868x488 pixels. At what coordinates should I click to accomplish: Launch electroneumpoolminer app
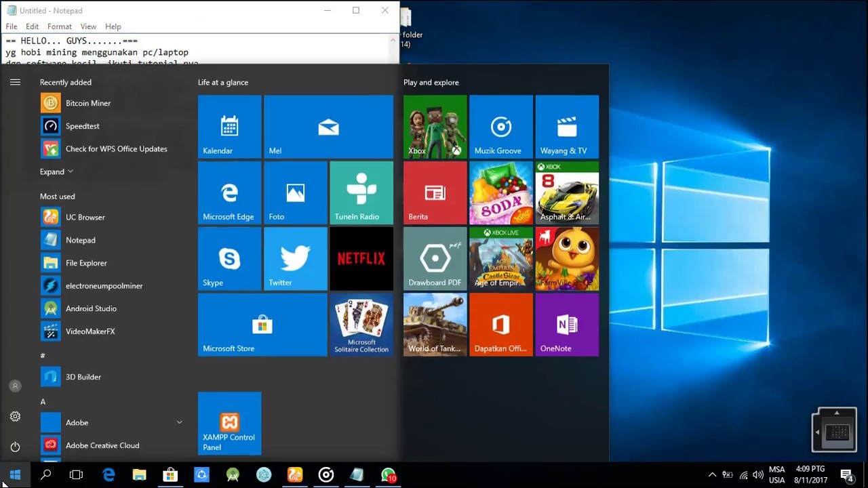pyautogui.click(x=112, y=286)
